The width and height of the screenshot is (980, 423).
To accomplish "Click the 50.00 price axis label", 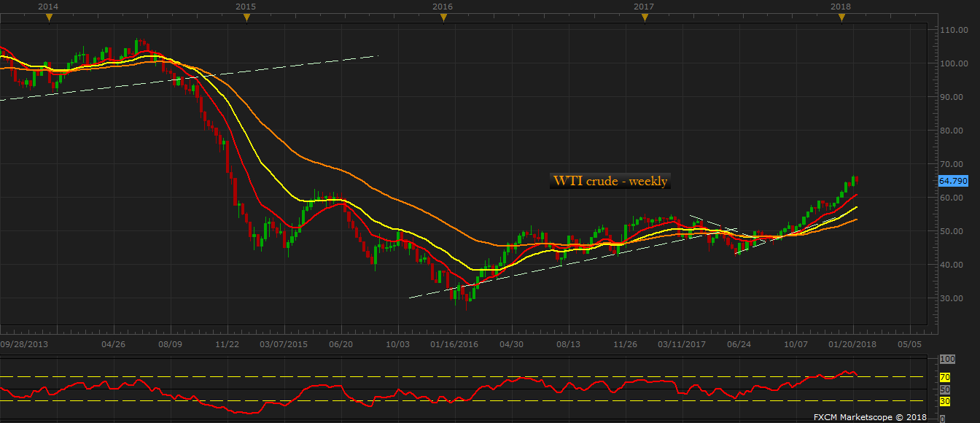I will 953,231.
